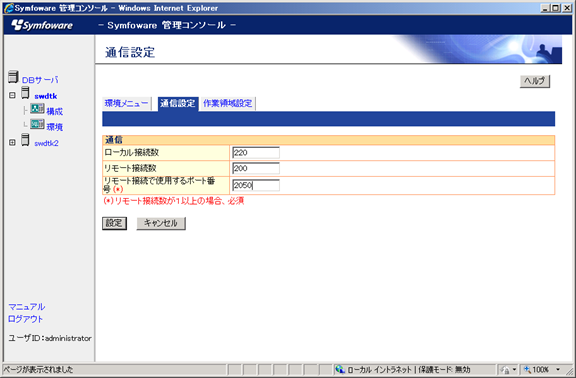Click the local intranet zone globe icon

tap(340, 369)
